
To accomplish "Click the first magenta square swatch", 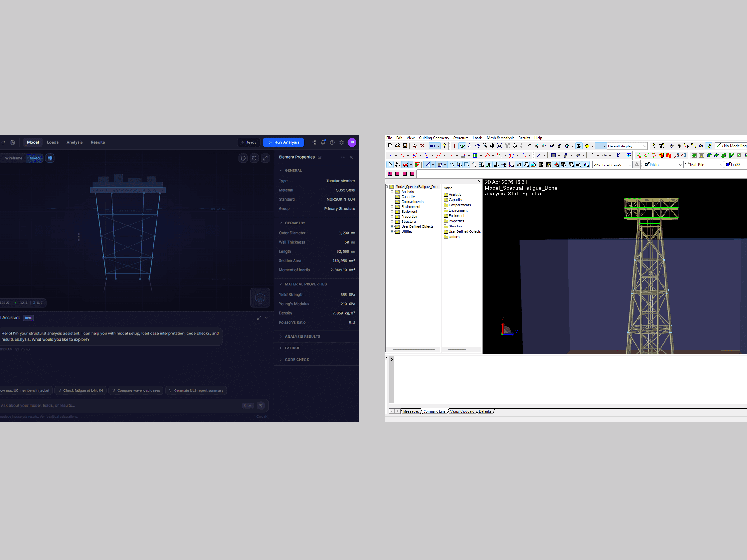I will [390, 174].
